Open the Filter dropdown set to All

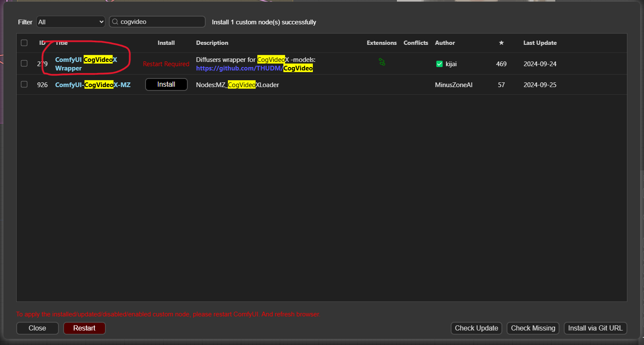point(71,22)
